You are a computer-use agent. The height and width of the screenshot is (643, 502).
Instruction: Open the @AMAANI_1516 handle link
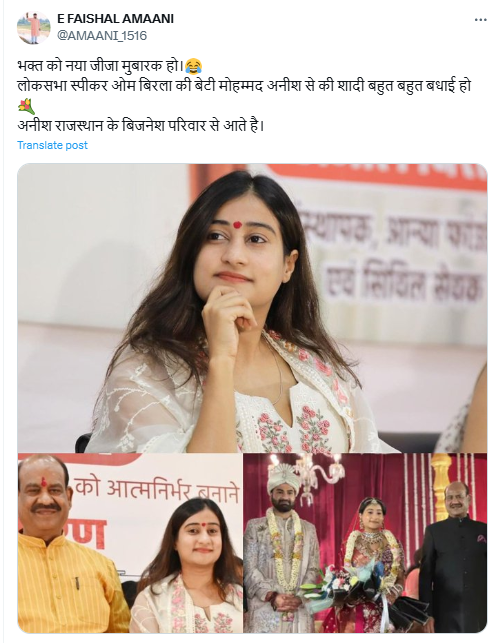[102, 36]
